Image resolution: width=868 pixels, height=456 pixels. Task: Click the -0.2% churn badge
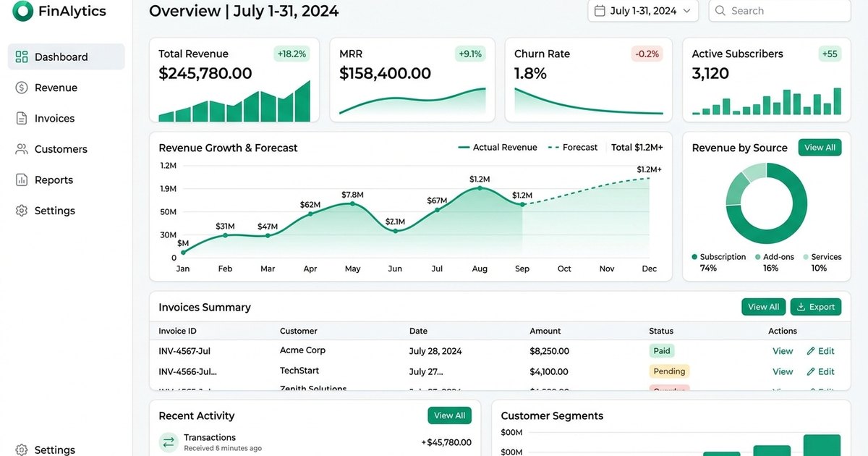647,54
